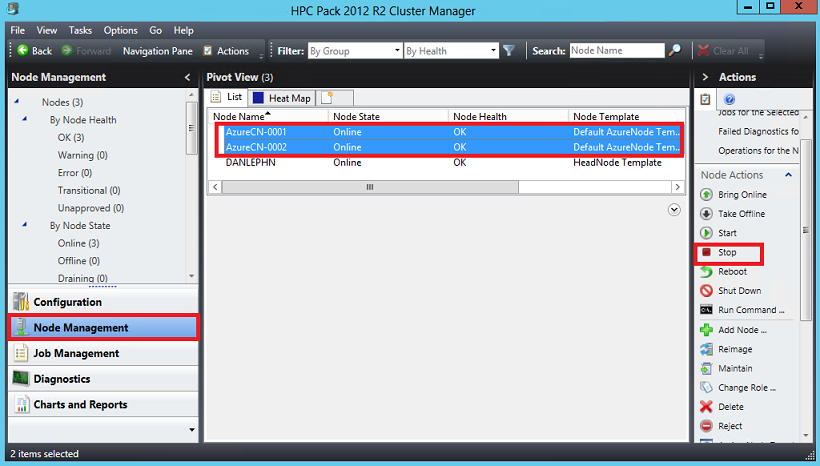This screenshot has width=820, height=466.
Task: Click the green Back arrow icon
Action: 22,50
